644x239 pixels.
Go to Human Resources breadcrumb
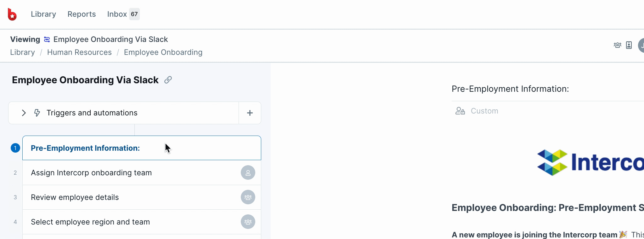(79, 52)
